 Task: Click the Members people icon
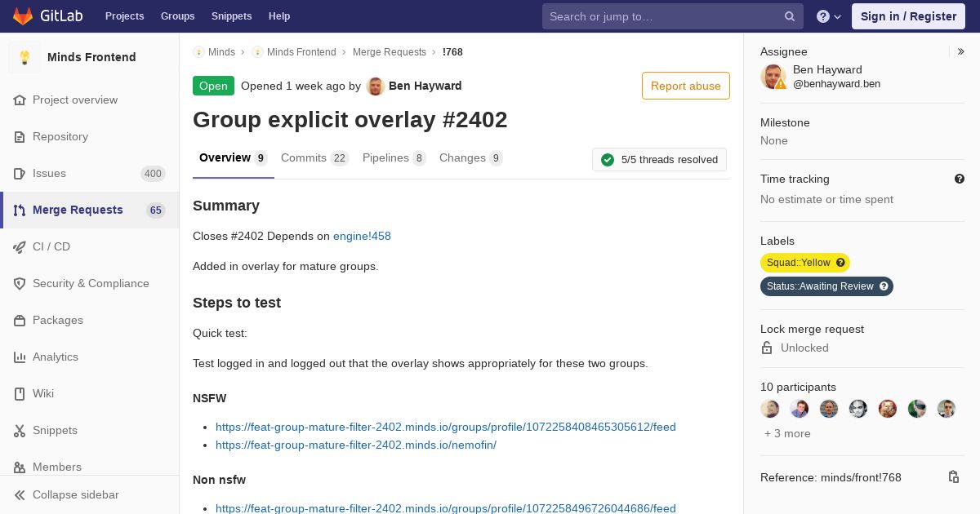[20, 467]
